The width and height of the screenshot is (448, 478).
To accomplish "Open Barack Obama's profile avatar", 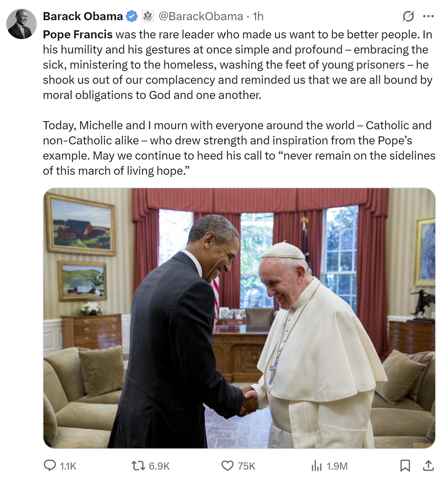I will (22, 24).
